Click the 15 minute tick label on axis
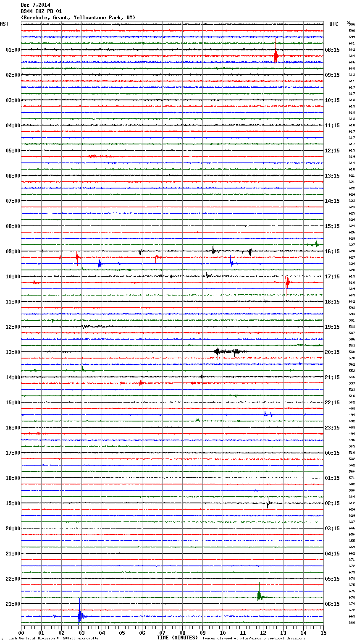Screen dimensions: 357x644 tap(323, 633)
